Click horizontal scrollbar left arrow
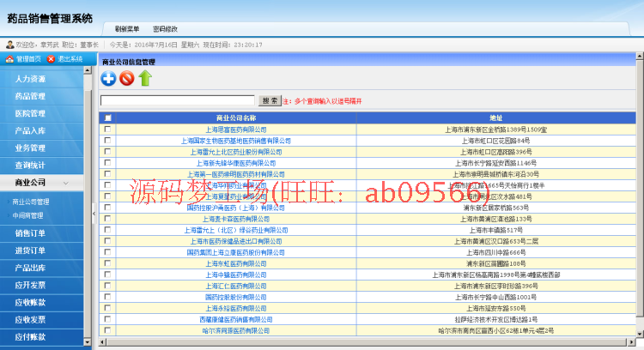The height and width of the screenshot is (350, 644). point(102,341)
